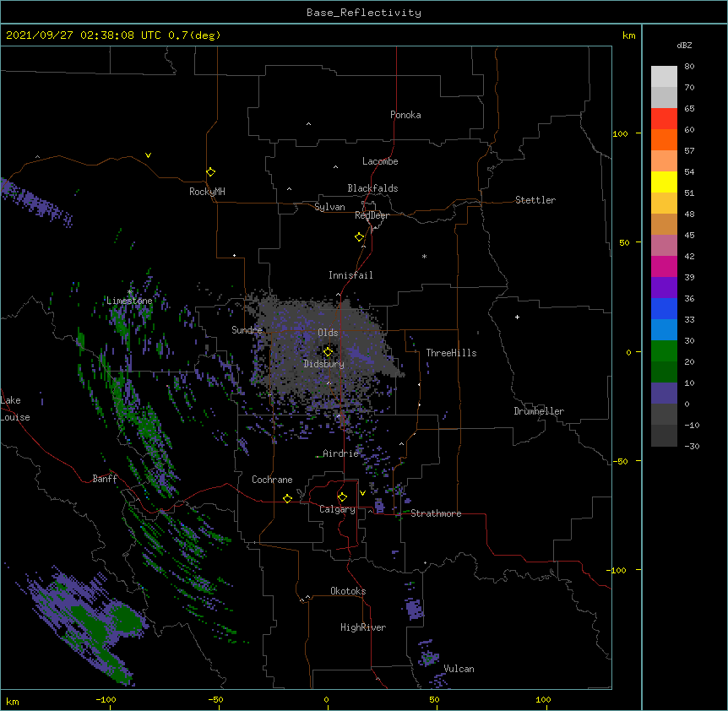Click the yellow diamond radar marker between Olds and Didsbury
Image resolution: width=728 pixels, height=711 pixels.
(x=328, y=352)
